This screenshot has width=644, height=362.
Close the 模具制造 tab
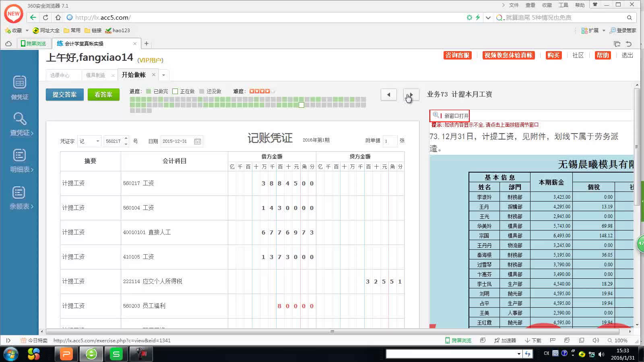click(x=113, y=75)
